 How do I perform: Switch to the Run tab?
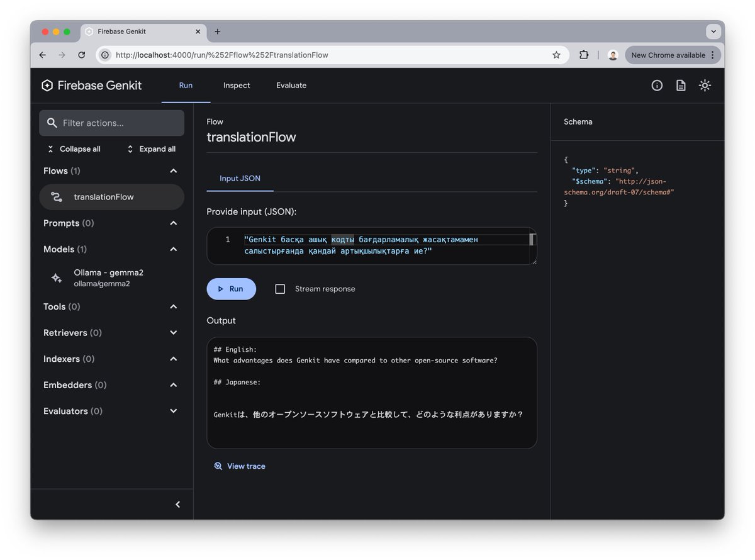click(x=186, y=86)
